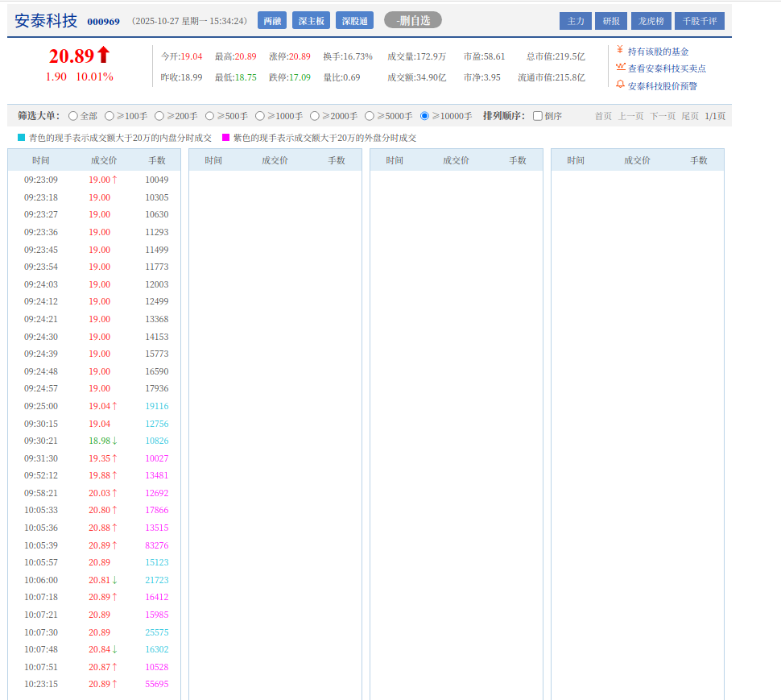This screenshot has height=700, width=781.
Task: Select the ≥10000手 radio button
Action: coord(425,116)
